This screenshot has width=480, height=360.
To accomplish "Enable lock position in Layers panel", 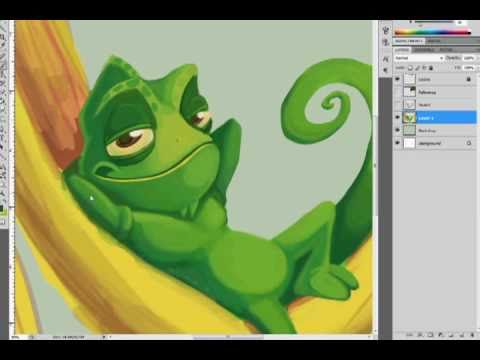I will click(424, 68).
